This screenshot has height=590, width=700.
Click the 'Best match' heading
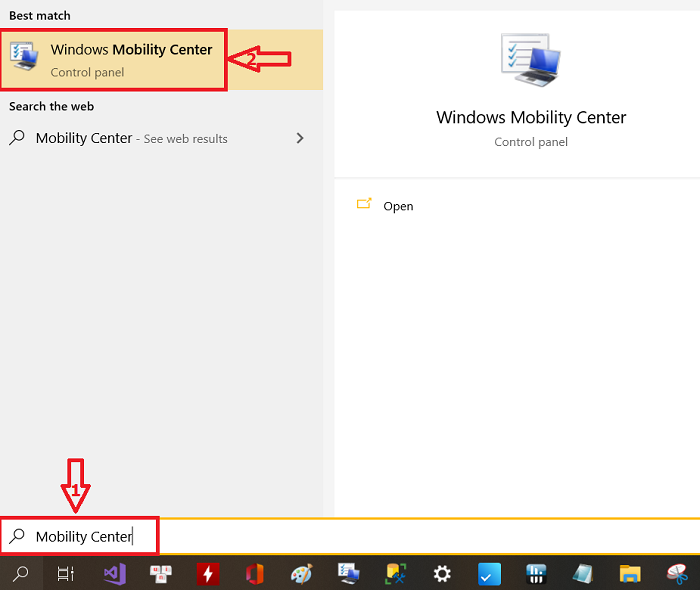pyautogui.click(x=40, y=16)
